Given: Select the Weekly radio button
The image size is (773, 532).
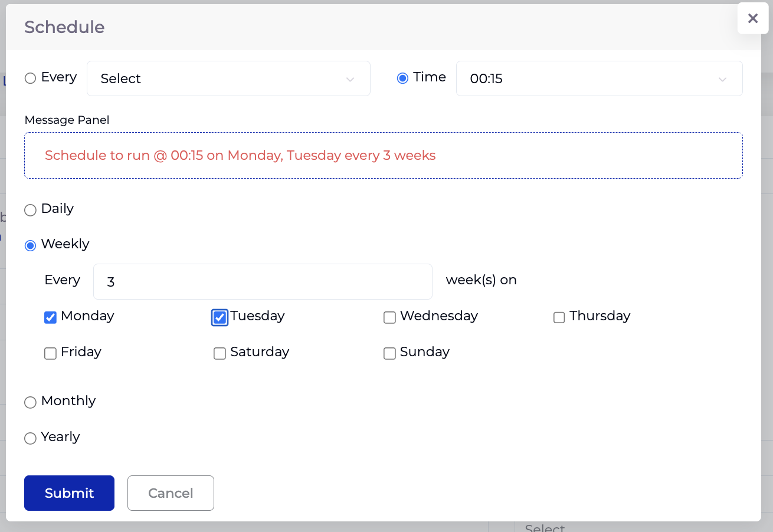Looking at the screenshot, I should pos(30,245).
